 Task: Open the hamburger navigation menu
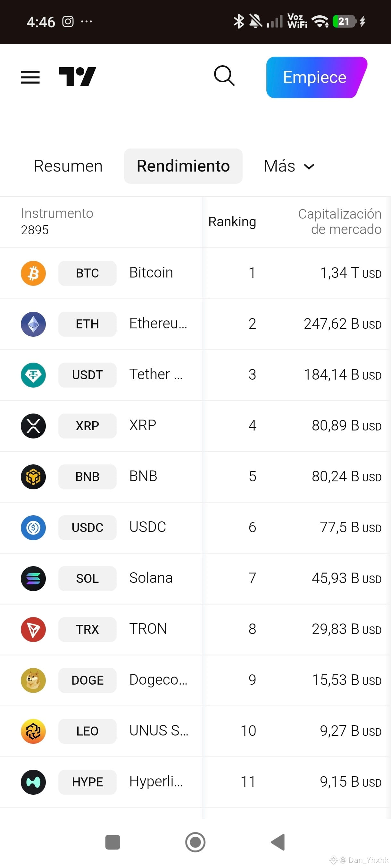(x=30, y=77)
